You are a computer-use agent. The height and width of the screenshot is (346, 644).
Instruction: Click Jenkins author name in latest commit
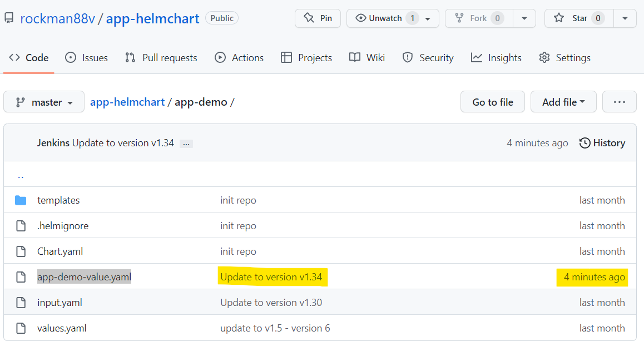[53, 143]
